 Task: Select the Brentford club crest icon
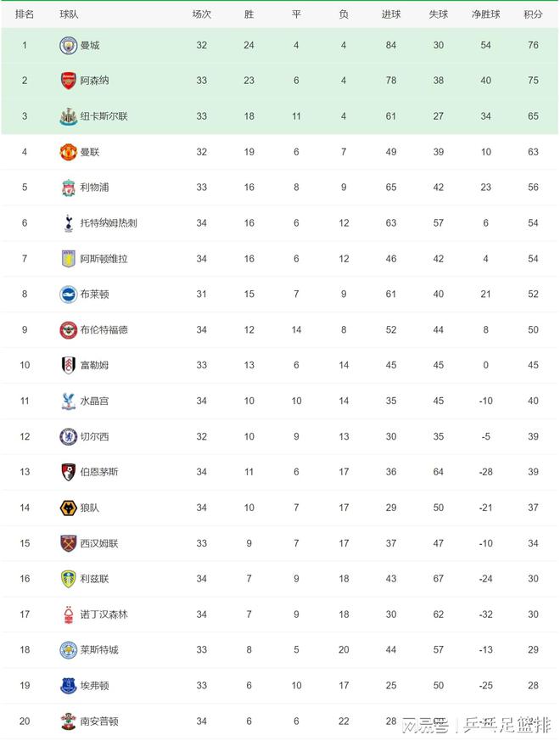(69, 329)
